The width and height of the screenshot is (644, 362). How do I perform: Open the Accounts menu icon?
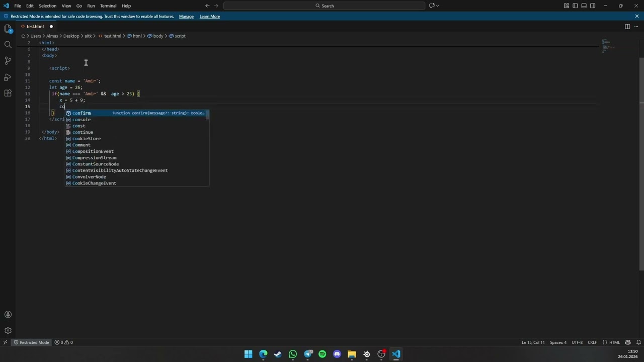tap(8, 314)
